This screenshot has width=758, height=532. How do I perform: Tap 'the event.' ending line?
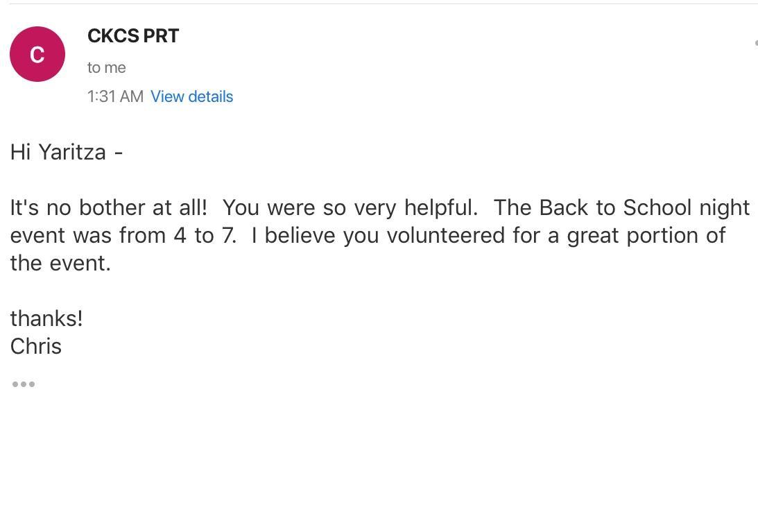coord(60,263)
